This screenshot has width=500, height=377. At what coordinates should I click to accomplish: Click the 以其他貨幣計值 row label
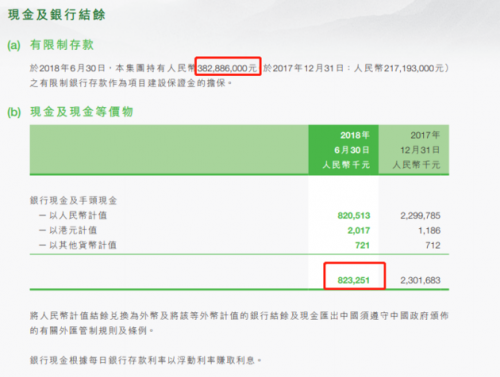[x=78, y=245]
